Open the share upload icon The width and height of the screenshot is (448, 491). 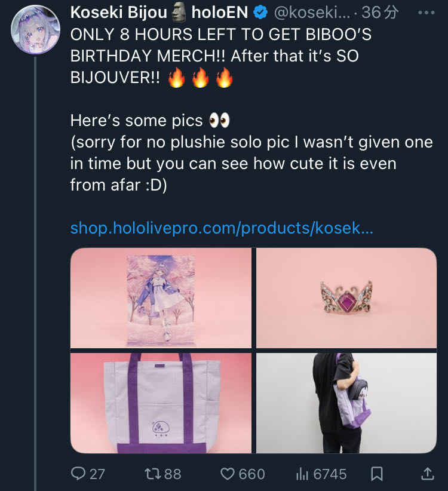click(x=427, y=474)
